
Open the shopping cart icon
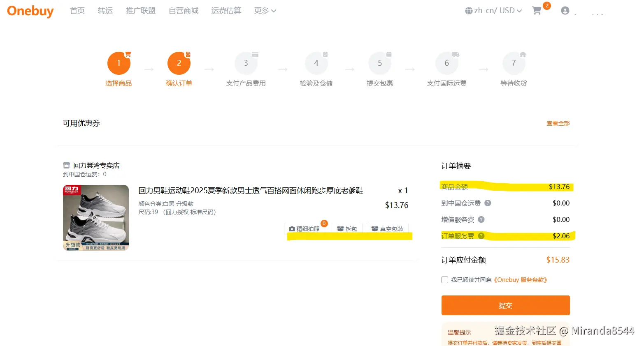[x=537, y=11]
